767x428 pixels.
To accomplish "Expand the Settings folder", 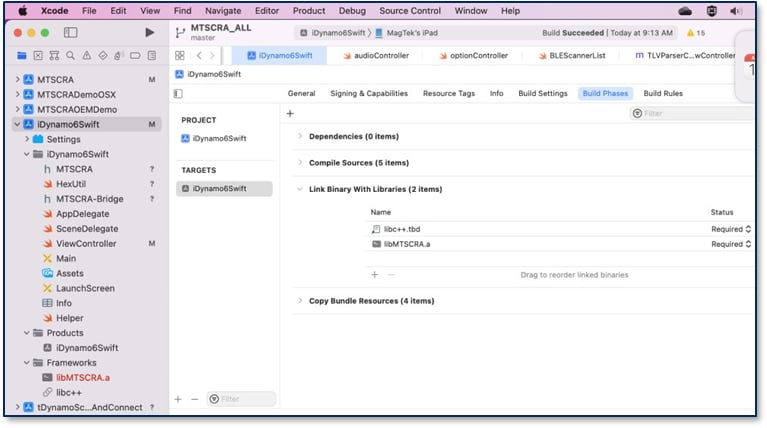I will [x=27, y=139].
